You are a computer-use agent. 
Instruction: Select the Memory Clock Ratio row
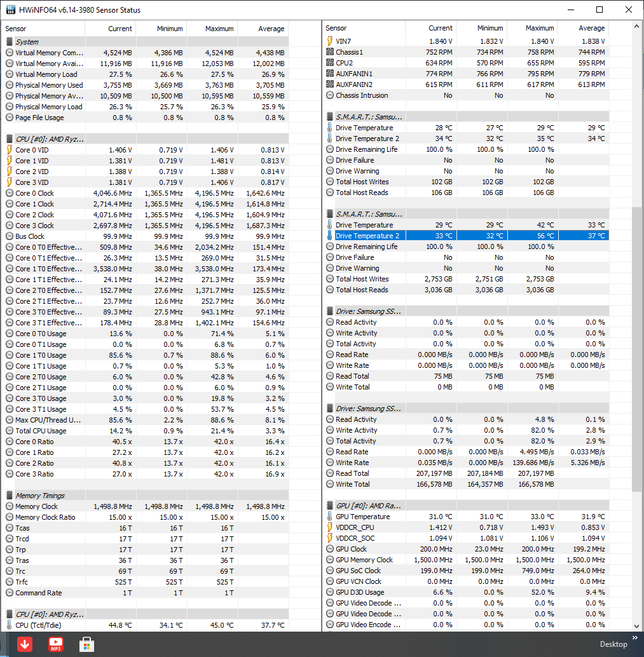point(145,517)
